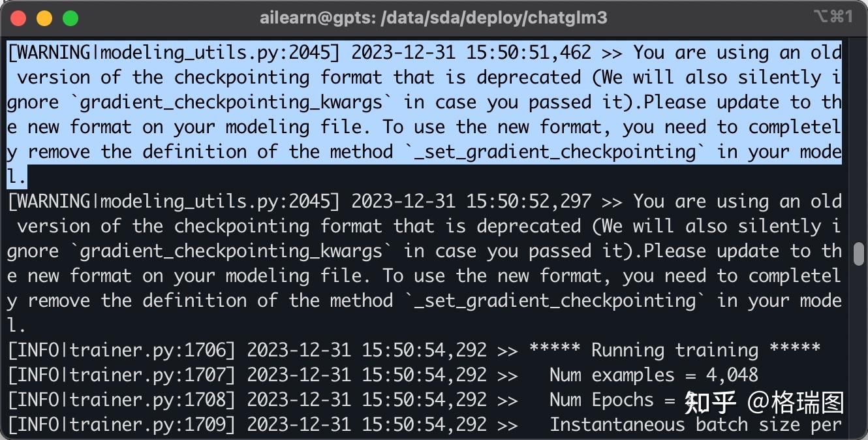Click the ⌥⌘1 shortcut indicator in title bar

(833, 17)
